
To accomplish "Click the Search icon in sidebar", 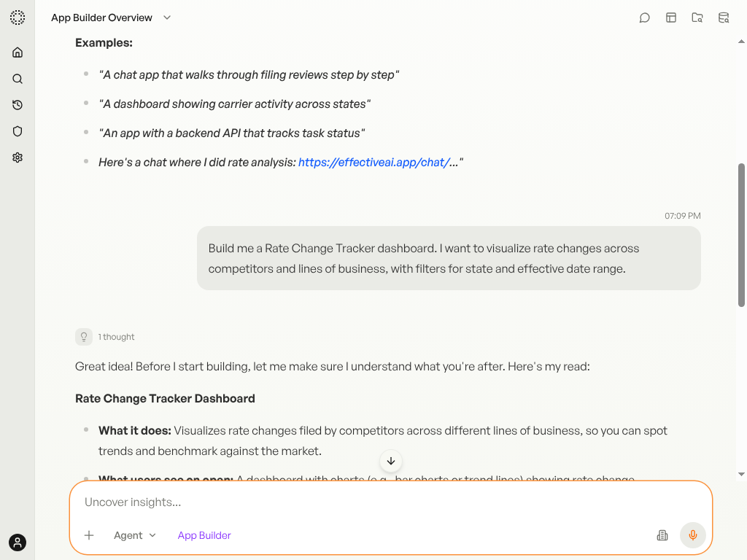I will (18, 79).
